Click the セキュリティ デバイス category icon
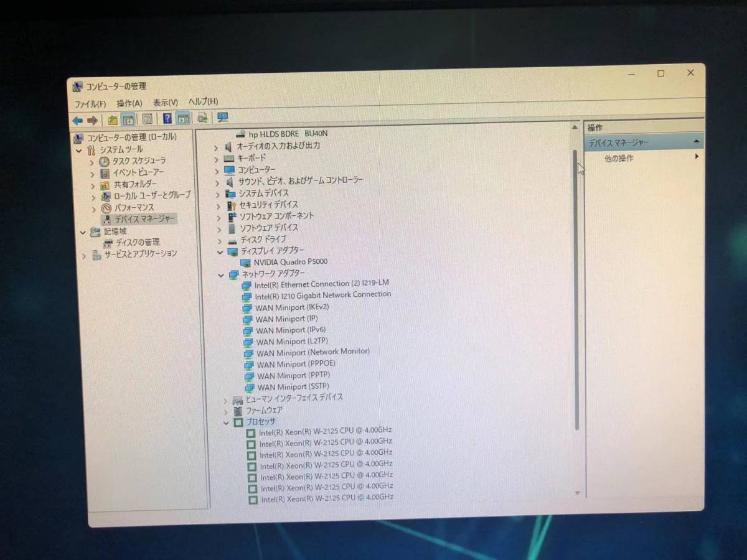 (232, 205)
